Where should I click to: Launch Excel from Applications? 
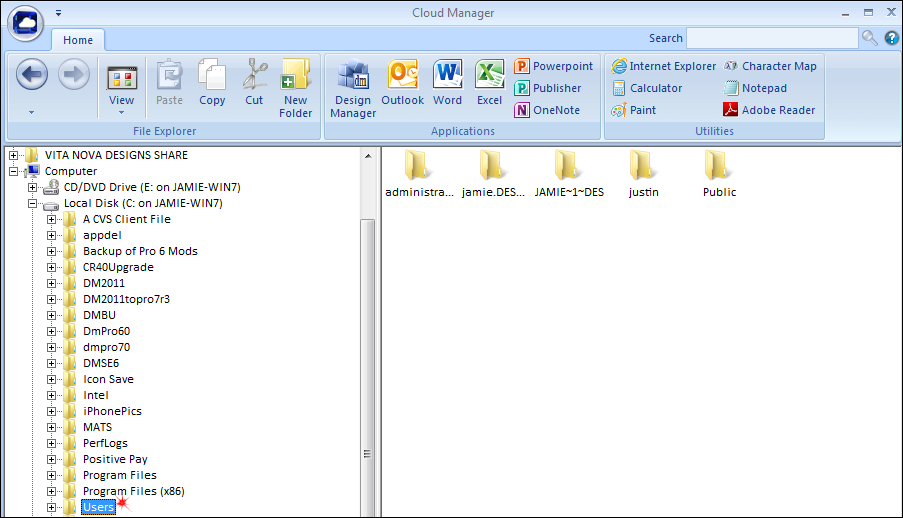point(490,82)
